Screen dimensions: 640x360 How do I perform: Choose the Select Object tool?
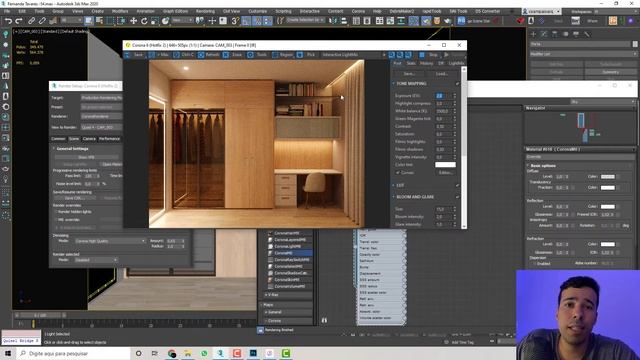[x=89, y=20]
